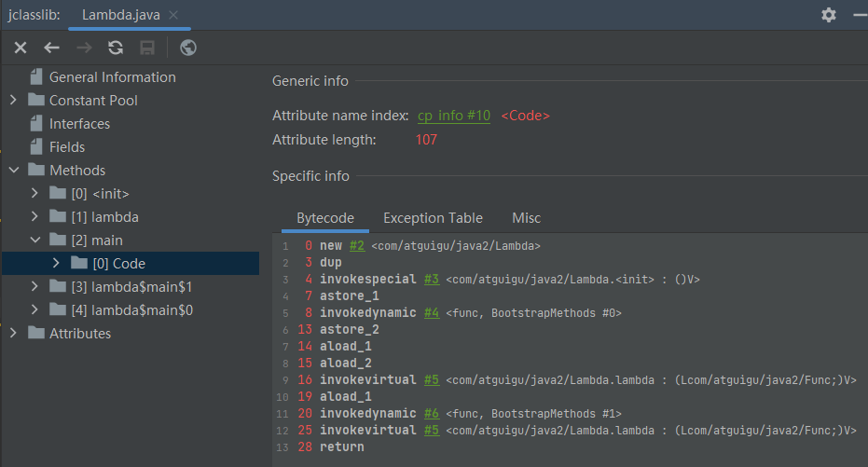Click the forward arrow toolbar icon
The width and height of the screenshot is (868, 467).
coord(84,48)
